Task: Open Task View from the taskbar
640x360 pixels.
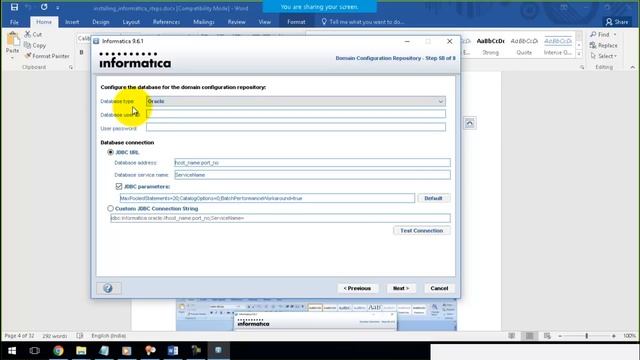Action: (x=35, y=351)
